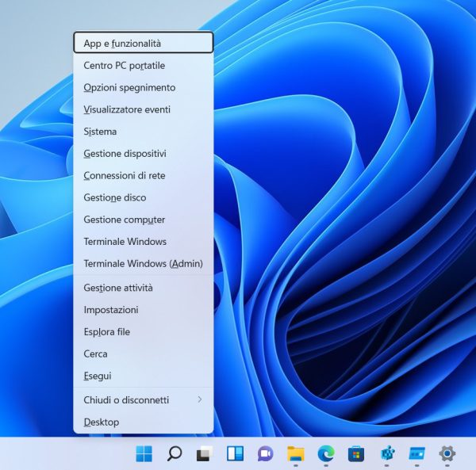Launch Terminale Windows (non-admin entry)

pyautogui.click(x=144, y=242)
